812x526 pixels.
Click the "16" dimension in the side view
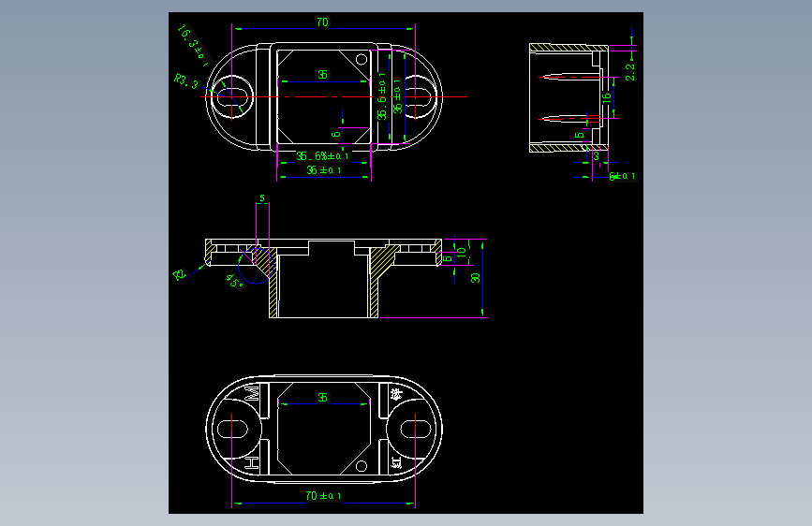[x=606, y=97]
